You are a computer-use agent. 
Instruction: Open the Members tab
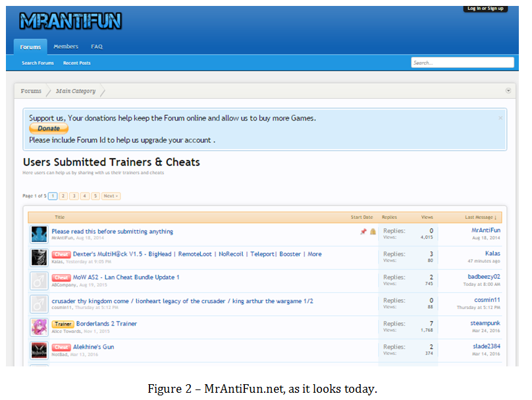(x=66, y=47)
